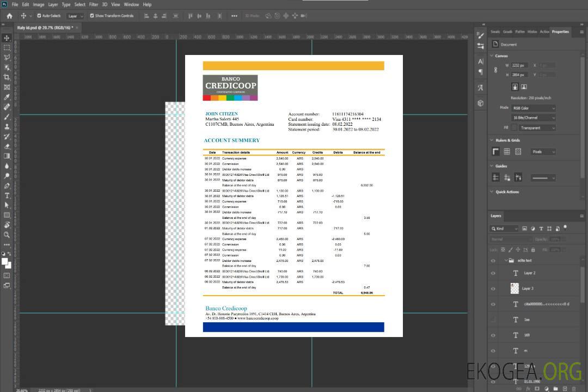The height and width of the screenshot is (392, 588).
Task: Open the Filter menu
Action: pos(94,4)
